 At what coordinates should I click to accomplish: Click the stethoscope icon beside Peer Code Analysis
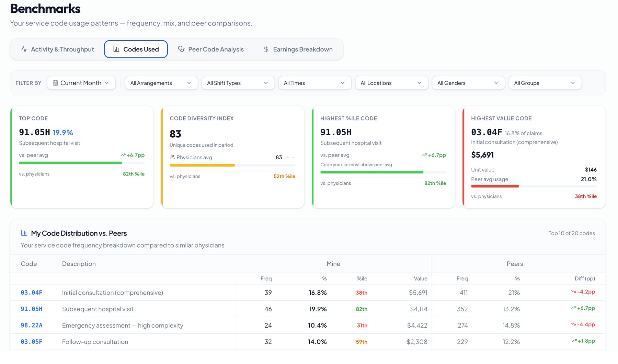(181, 49)
